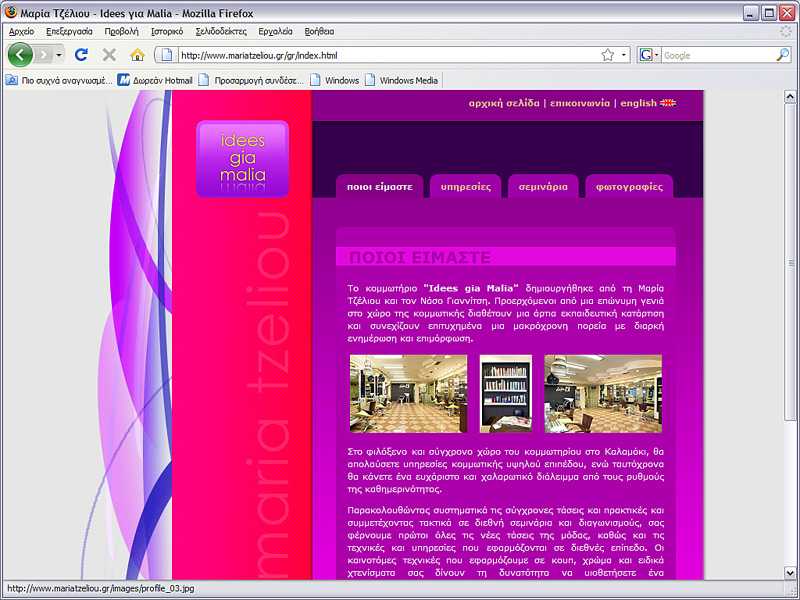Click the "Idees gia Malia" bold text
Image resolution: width=800 pixels, height=600 pixels.
[x=471, y=288]
